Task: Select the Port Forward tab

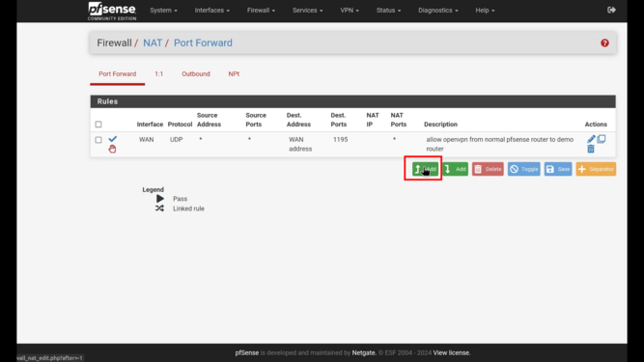Action: 118,74
